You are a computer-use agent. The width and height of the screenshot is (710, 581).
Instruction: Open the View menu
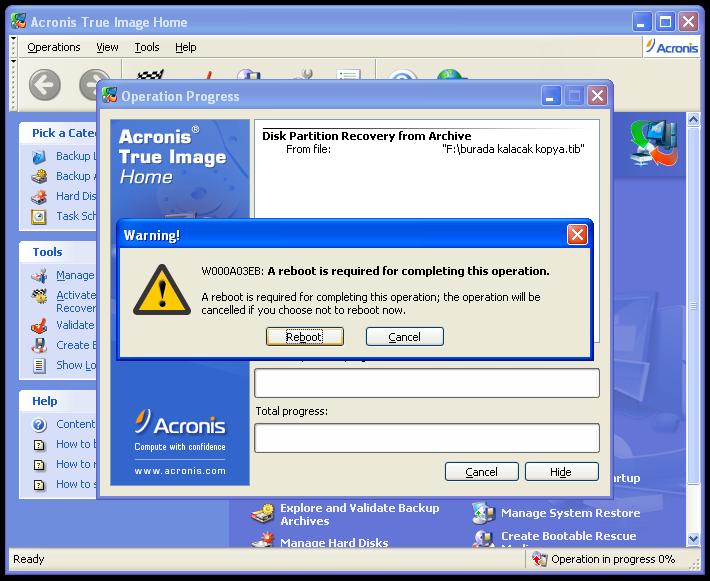click(107, 47)
